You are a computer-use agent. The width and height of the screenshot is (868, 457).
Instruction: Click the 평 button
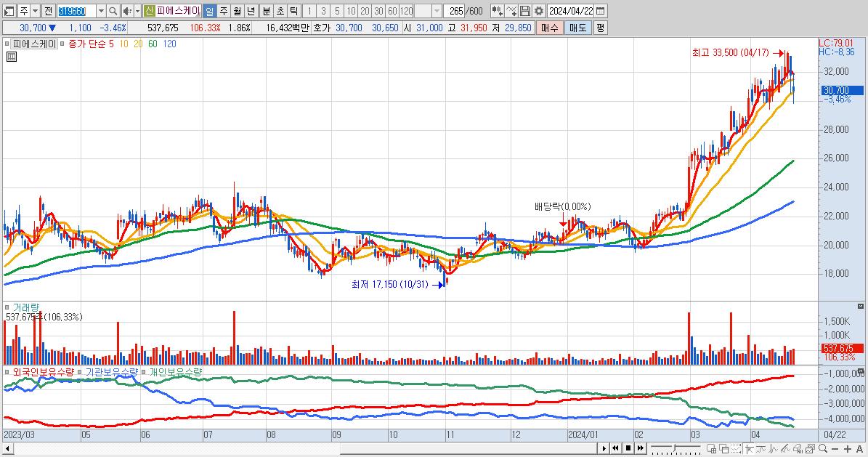(x=601, y=28)
